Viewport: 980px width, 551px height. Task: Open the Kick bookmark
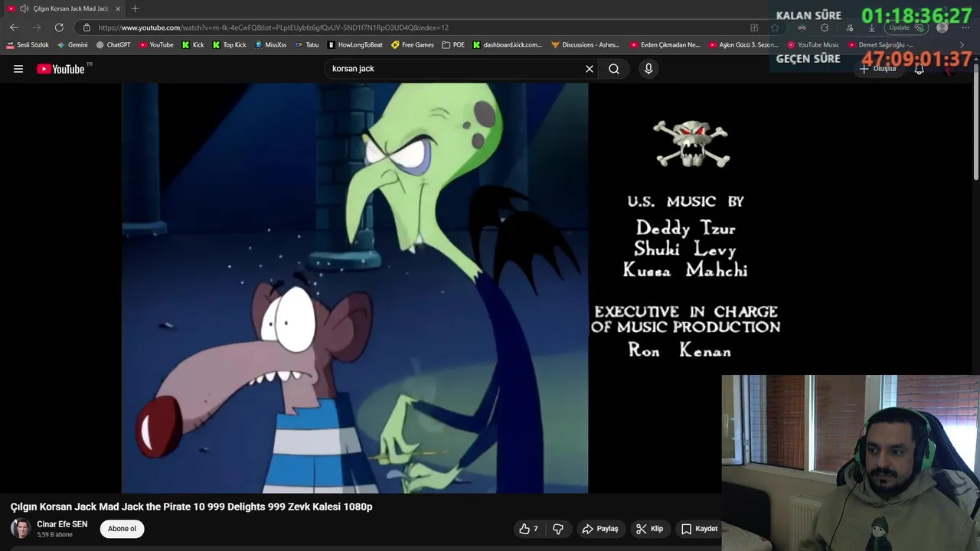pos(193,45)
